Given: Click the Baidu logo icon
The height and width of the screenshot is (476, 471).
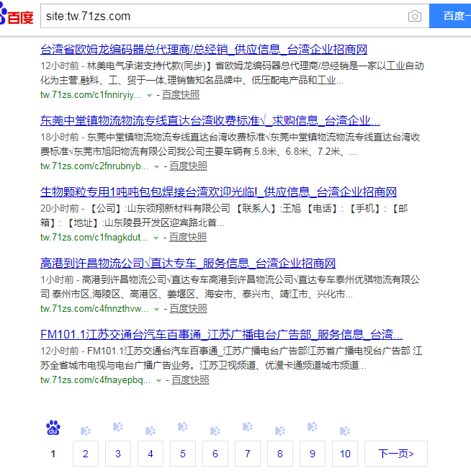Looking at the screenshot, I should click(17, 16).
